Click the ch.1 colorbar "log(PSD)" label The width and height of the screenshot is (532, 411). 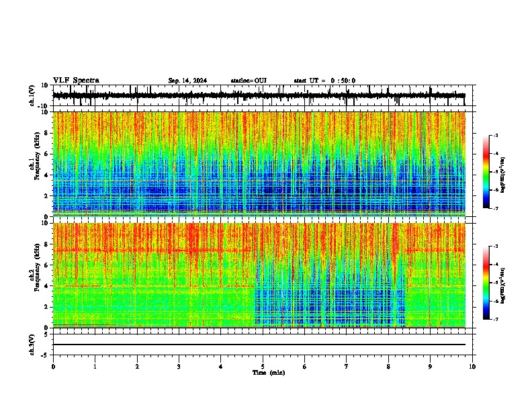coord(503,175)
